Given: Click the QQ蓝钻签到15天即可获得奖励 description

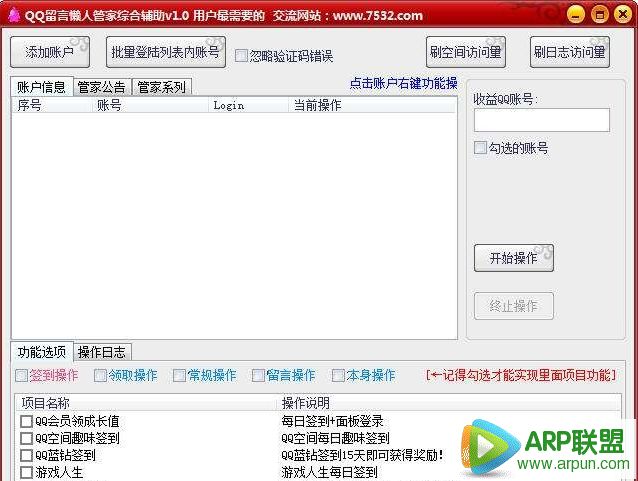Looking at the screenshot, I should (362, 455).
